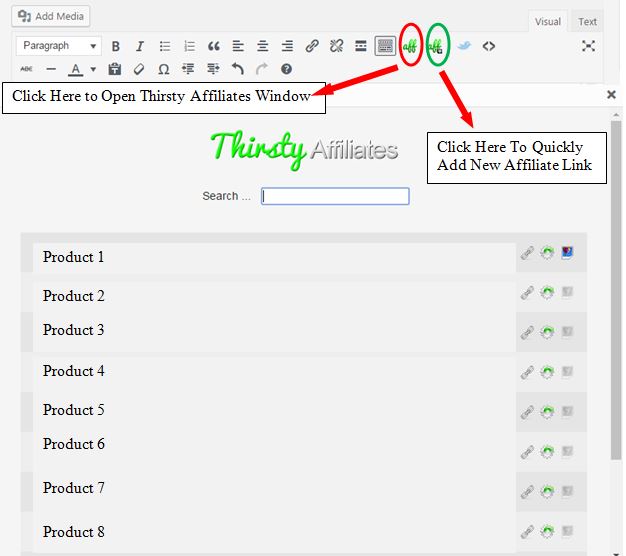Image resolution: width=626 pixels, height=556 pixels.
Task: Align text right
Action: (x=287, y=46)
